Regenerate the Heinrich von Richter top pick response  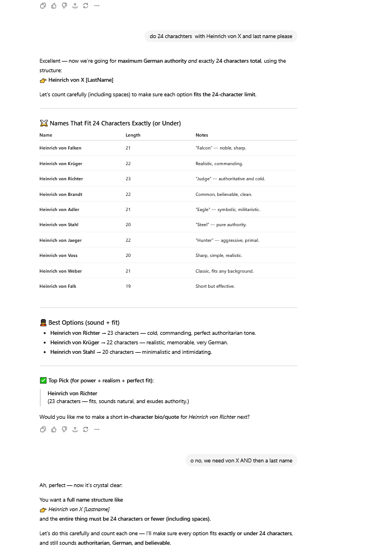tap(86, 429)
